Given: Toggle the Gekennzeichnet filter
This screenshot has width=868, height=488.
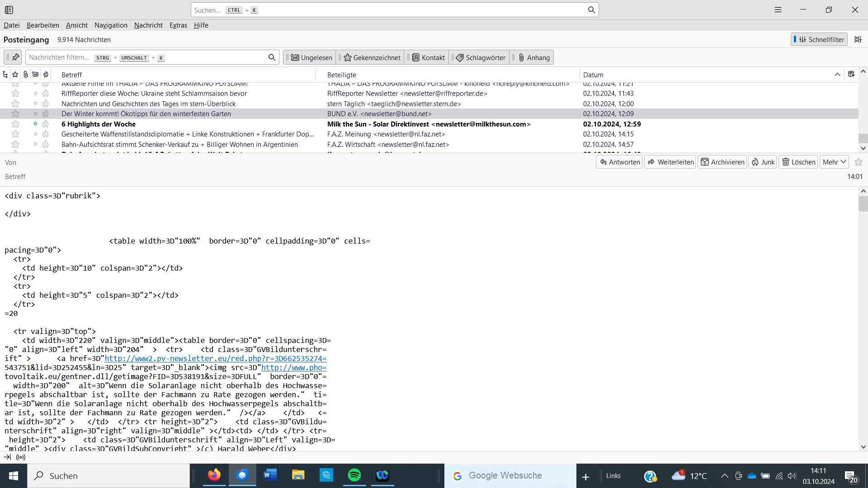Looking at the screenshot, I should [372, 57].
